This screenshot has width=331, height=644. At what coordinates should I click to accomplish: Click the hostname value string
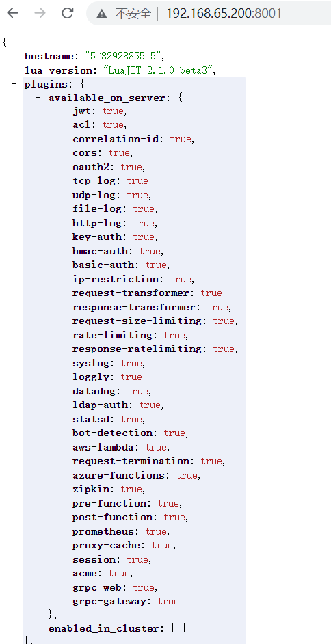pyautogui.click(x=124, y=56)
